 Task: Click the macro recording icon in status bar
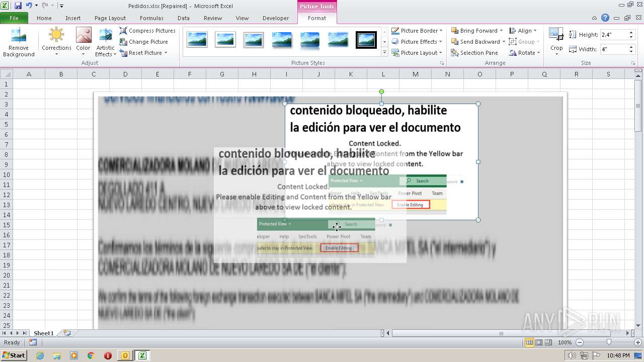(33, 342)
